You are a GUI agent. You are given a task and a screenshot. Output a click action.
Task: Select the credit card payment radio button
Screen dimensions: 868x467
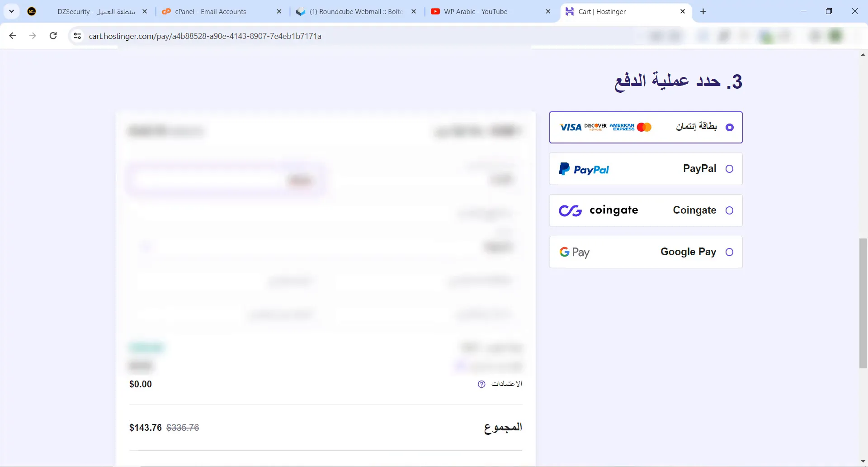pos(729,128)
